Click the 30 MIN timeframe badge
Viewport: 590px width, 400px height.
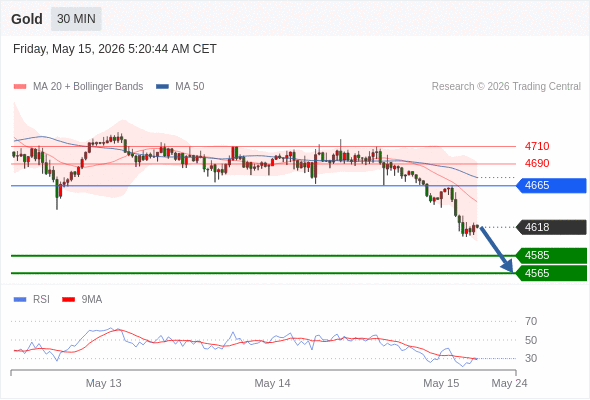pyautogui.click(x=76, y=19)
